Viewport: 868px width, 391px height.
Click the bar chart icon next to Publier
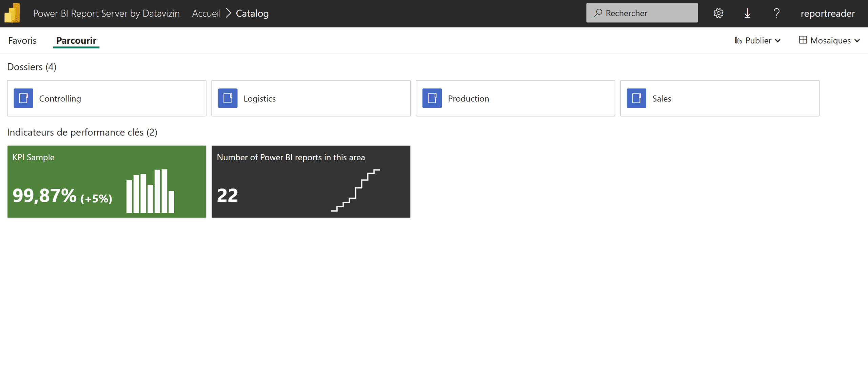[x=738, y=40]
